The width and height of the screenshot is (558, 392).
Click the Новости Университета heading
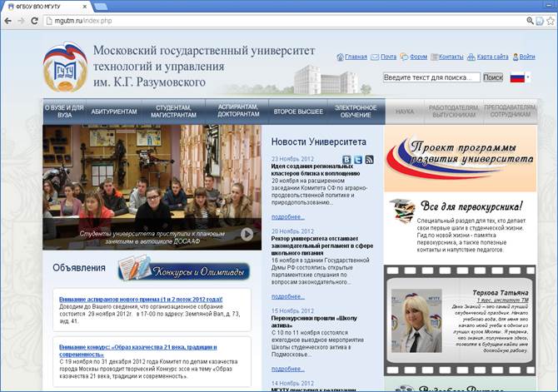[318, 142]
